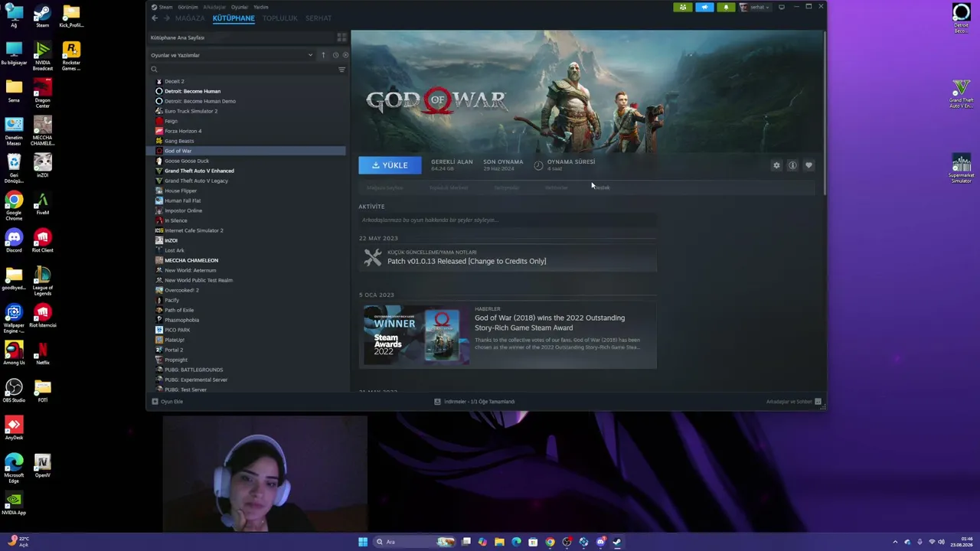
Task: Open the Yardım menu
Action: tap(261, 7)
